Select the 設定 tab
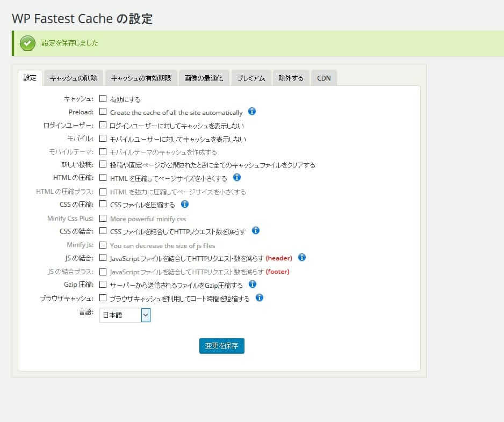 tap(30, 78)
